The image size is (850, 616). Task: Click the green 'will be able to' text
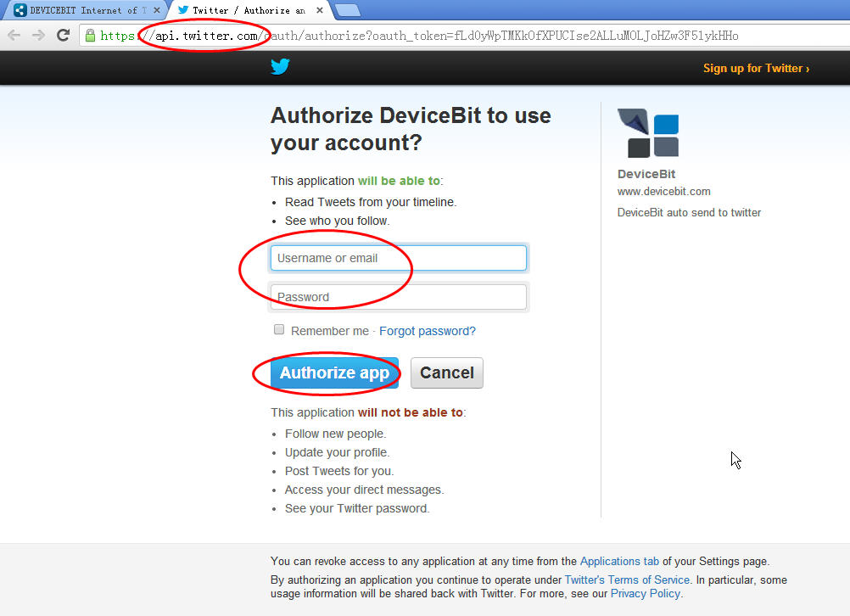(399, 181)
